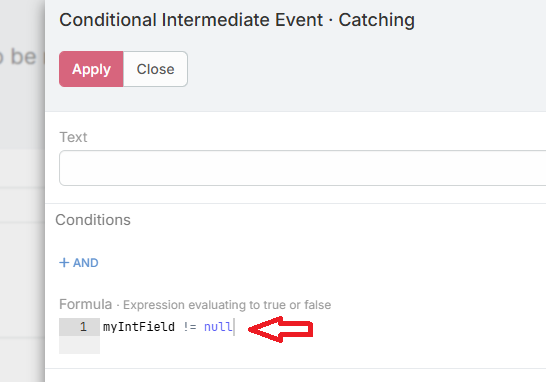The width and height of the screenshot is (546, 382).
Task: Click the Apply button
Action: [x=91, y=69]
